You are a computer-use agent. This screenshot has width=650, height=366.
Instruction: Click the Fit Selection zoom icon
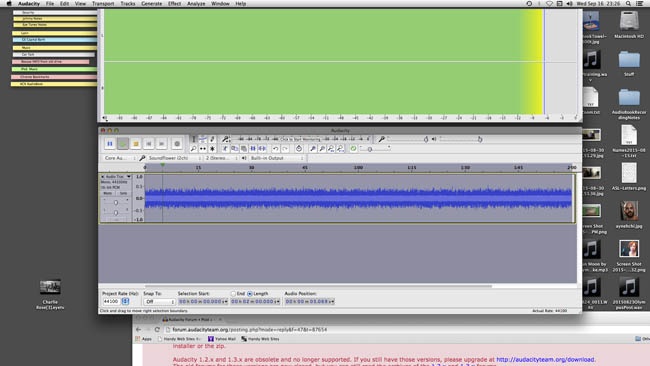point(331,148)
